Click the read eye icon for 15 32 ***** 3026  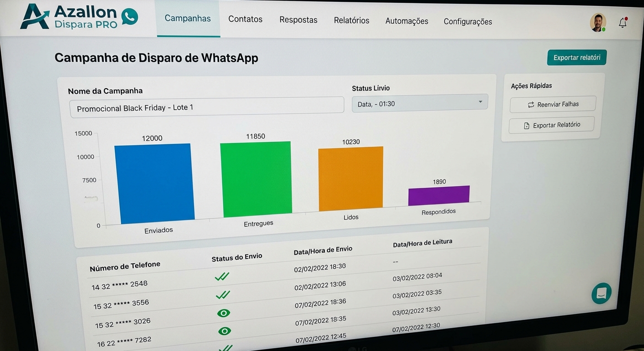tap(224, 313)
